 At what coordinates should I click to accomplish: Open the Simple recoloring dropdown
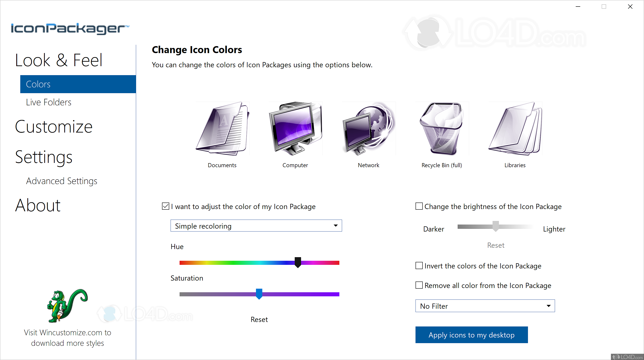click(256, 225)
